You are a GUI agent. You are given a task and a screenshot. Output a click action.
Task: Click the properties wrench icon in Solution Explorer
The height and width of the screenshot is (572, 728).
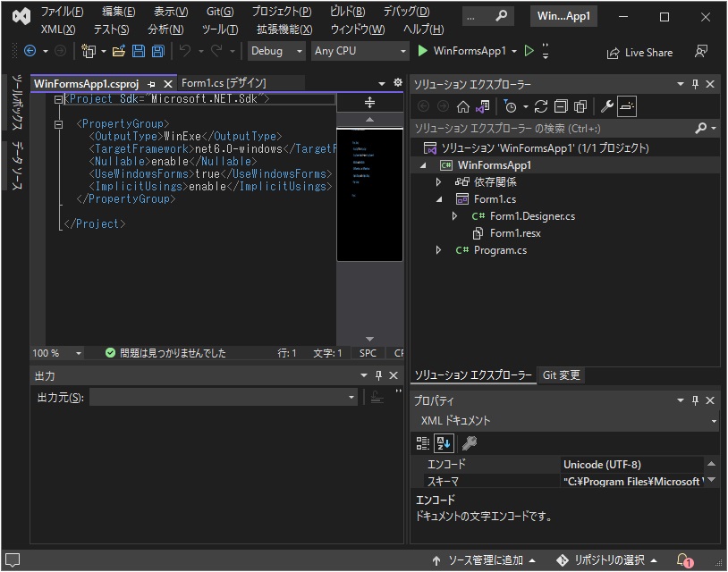click(606, 106)
